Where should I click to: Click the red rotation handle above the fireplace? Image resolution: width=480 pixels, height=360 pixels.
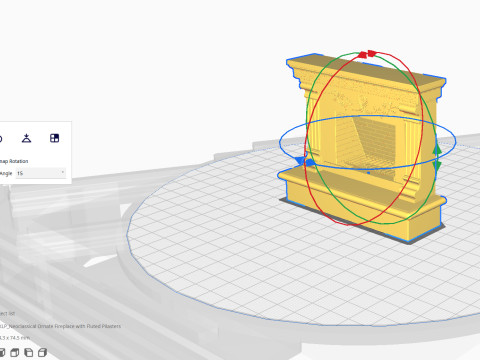coord(367,54)
